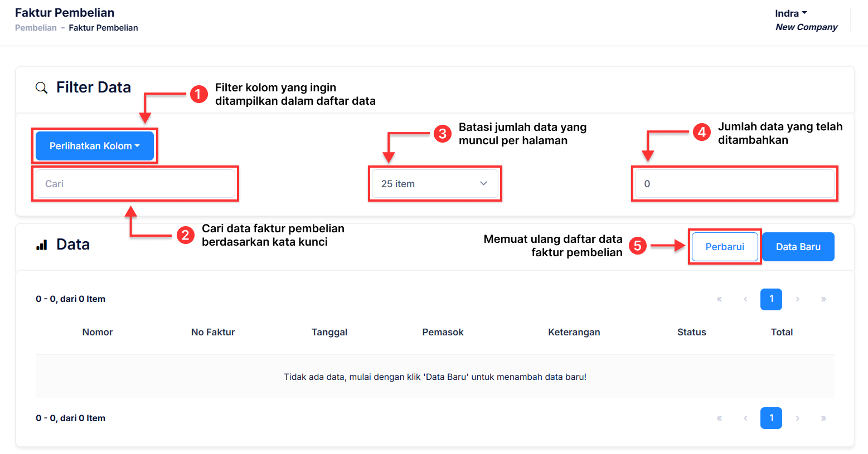Select page 1 in top pagination

pyautogui.click(x=771, y=299)
